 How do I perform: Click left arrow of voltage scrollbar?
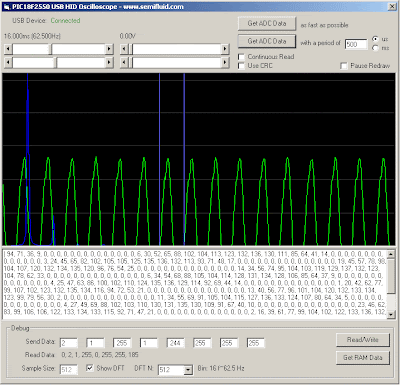pyautogui.click(x=124, y=49)
